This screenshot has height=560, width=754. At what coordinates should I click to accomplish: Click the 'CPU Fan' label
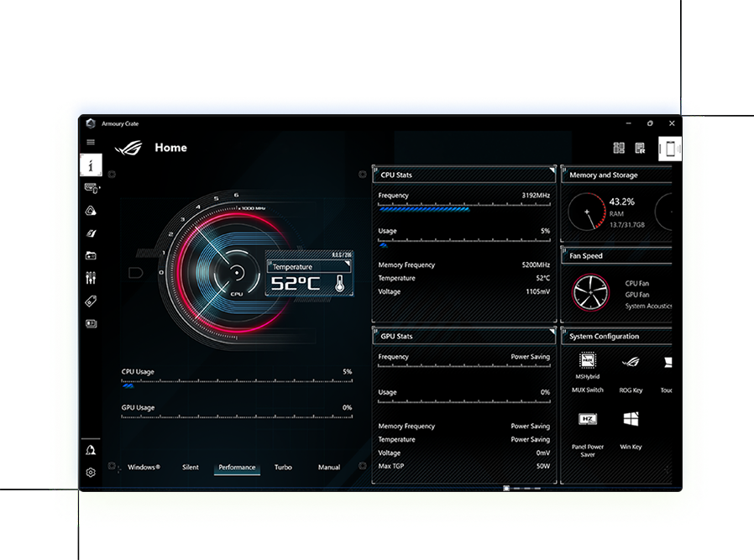click(x=636, y=284)
